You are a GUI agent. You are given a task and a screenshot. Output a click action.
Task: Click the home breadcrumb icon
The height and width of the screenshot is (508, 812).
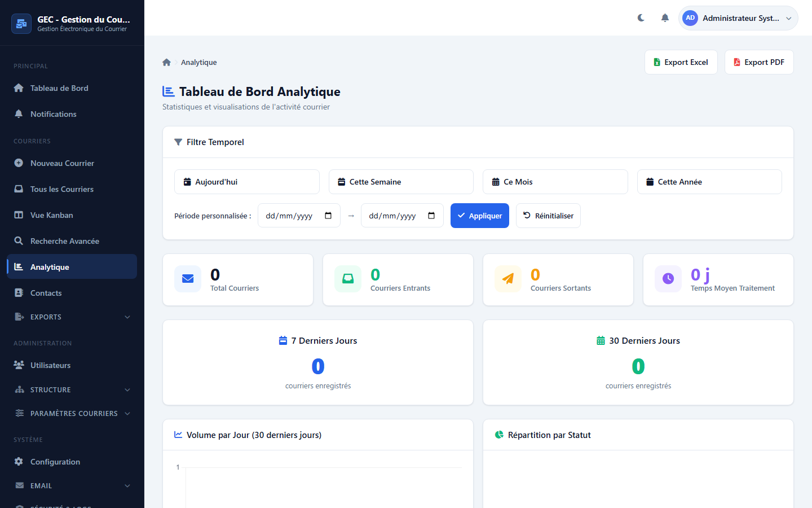pos(166,63)
